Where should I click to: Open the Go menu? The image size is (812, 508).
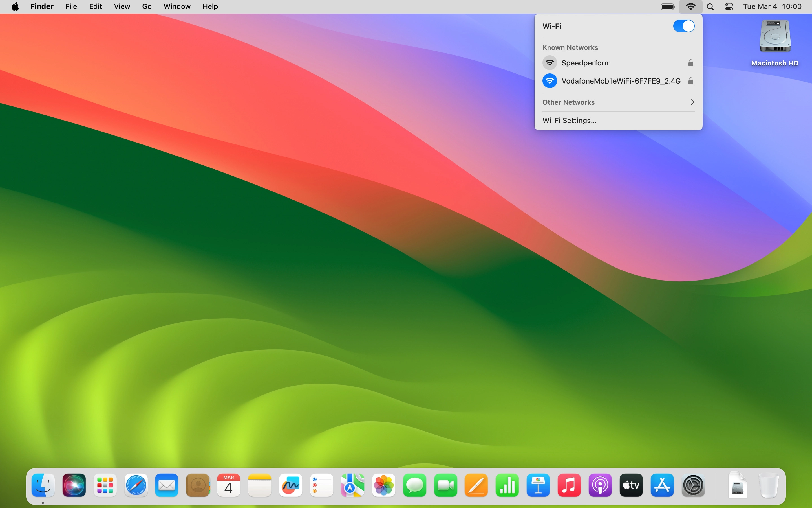[x=147, y=7]
